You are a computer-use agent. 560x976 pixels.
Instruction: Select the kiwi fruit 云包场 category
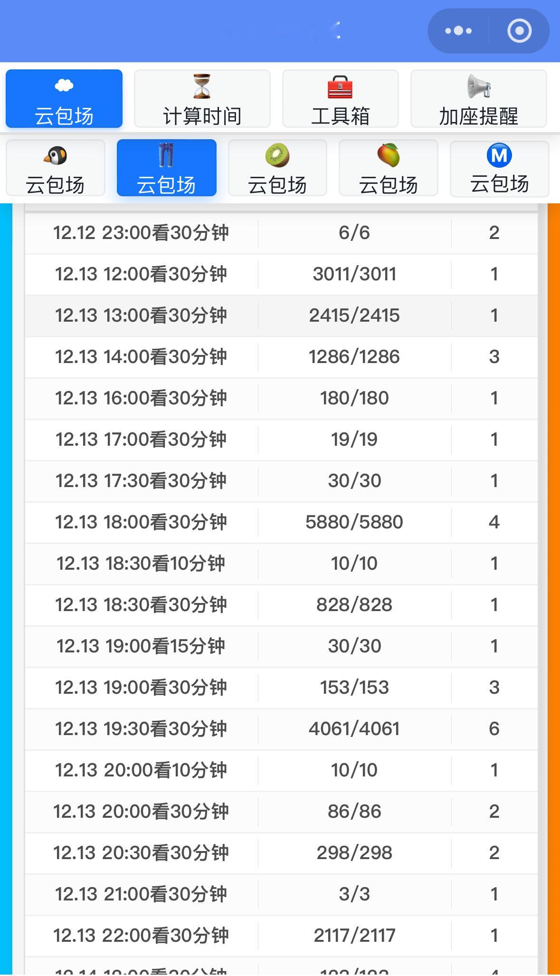[x=277, y=168]
